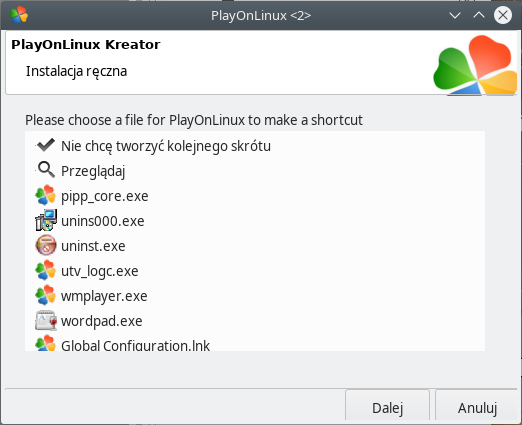The width and height of the screenshot is (522, 425).
Task: Click the magnifier icon beside Przeglądaj
Action: [x=46, y=170]
